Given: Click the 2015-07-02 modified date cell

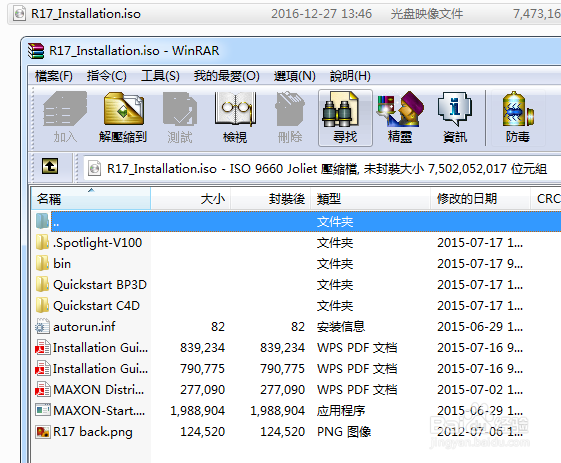Looking at the screenshot, I should click(480, 390).
